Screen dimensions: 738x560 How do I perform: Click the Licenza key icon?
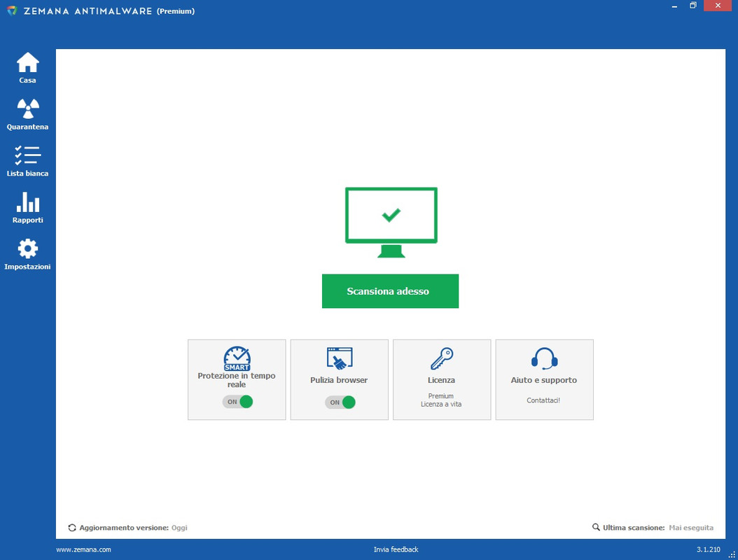[x=442, y=358]
